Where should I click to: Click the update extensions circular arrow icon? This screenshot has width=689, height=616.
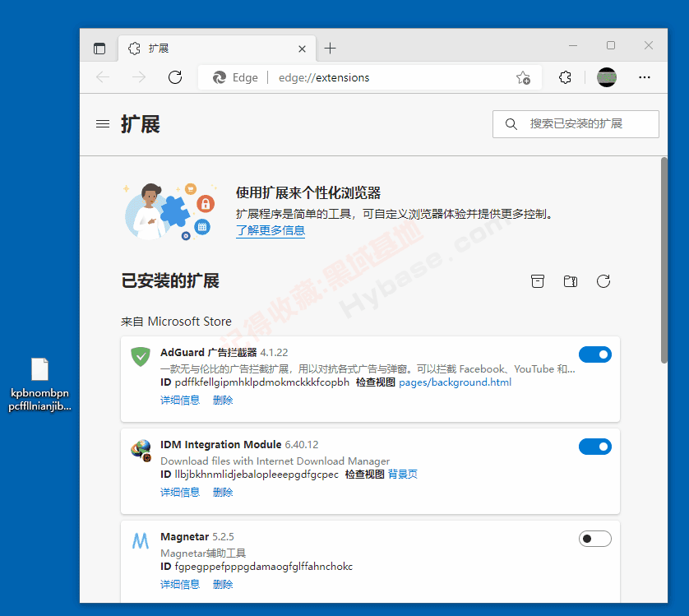603,281
